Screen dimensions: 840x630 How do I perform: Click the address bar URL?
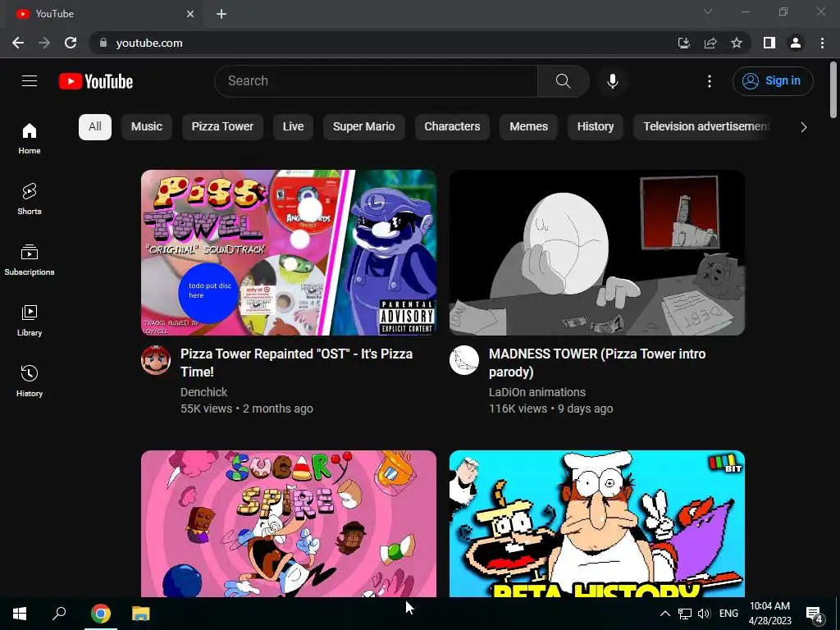coord(149,43)
